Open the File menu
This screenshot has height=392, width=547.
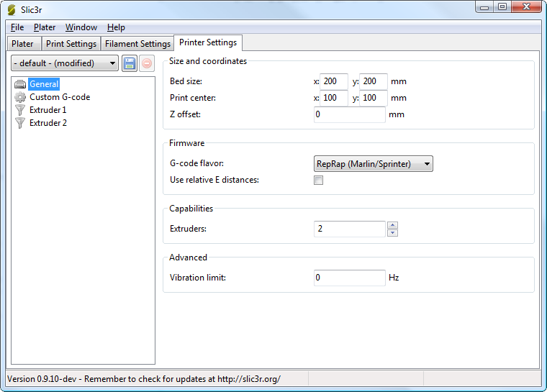pos(17,27)
